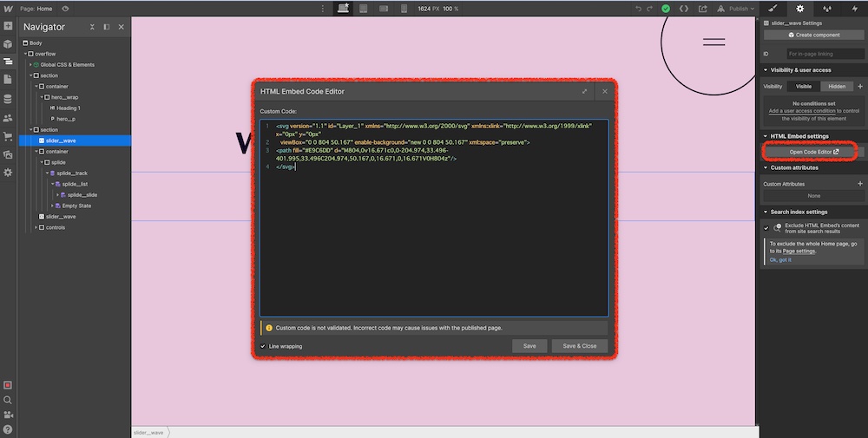Open the Assets image panel
The image size is (868, 438).
tap(8, 155)
